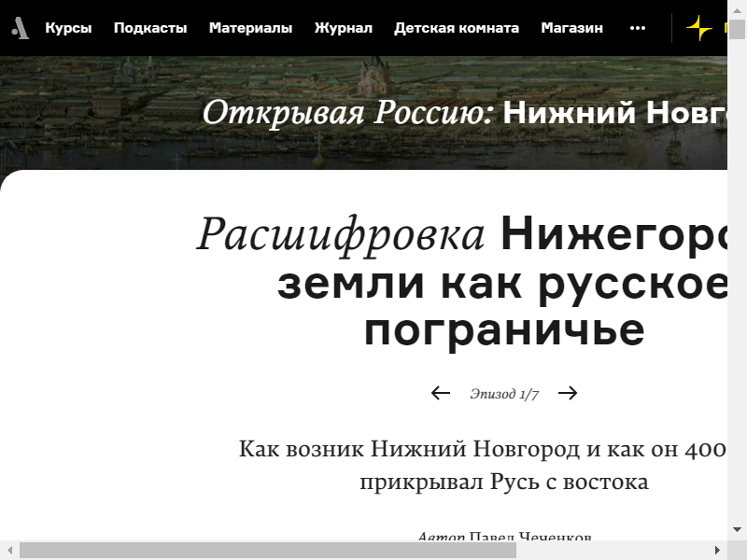Open the Курсы menu item
This screenshot has width=747, height=560.
pyautogui.click(x=68, y=28)
